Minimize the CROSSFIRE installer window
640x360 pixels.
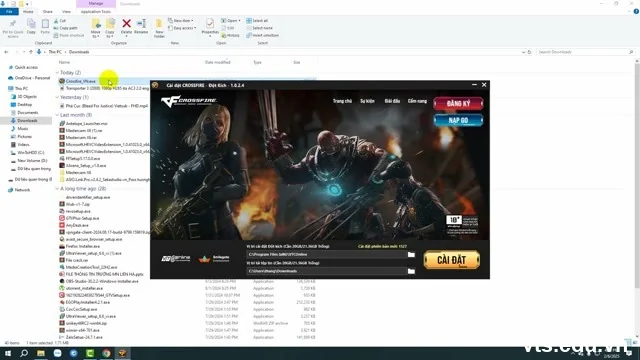coord(474,85)
